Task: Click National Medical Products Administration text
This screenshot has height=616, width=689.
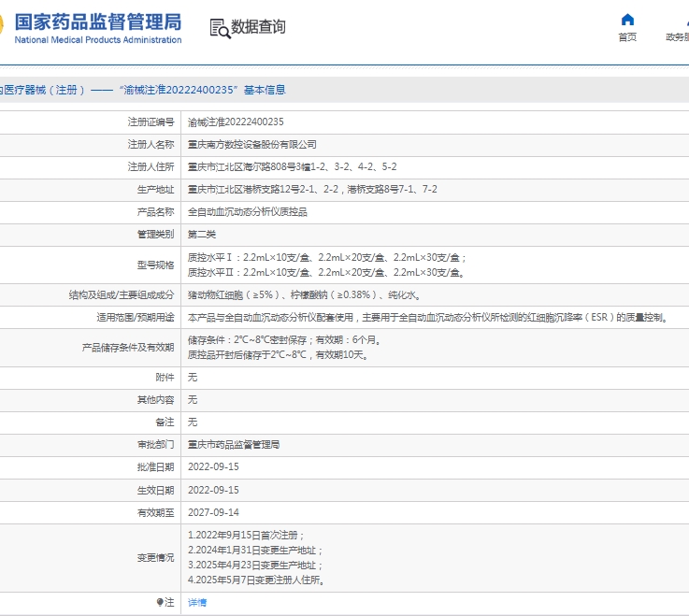Action: [98, 40]
